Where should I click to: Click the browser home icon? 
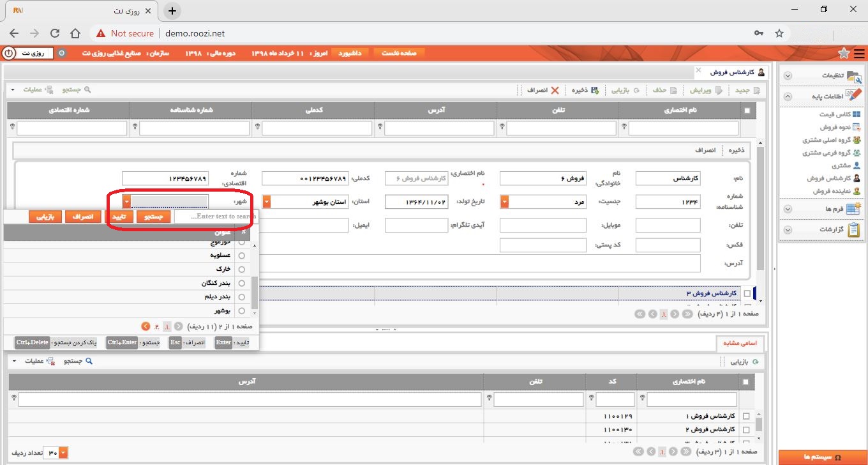(x=75, y=33)
